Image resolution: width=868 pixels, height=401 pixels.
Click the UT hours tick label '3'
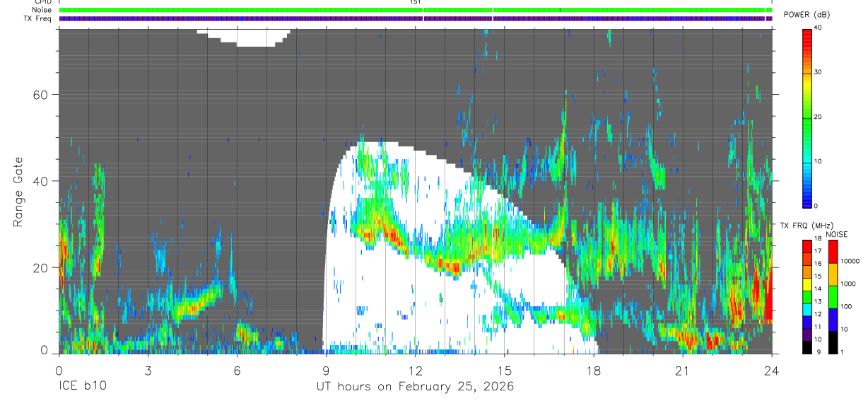[148, 370]
